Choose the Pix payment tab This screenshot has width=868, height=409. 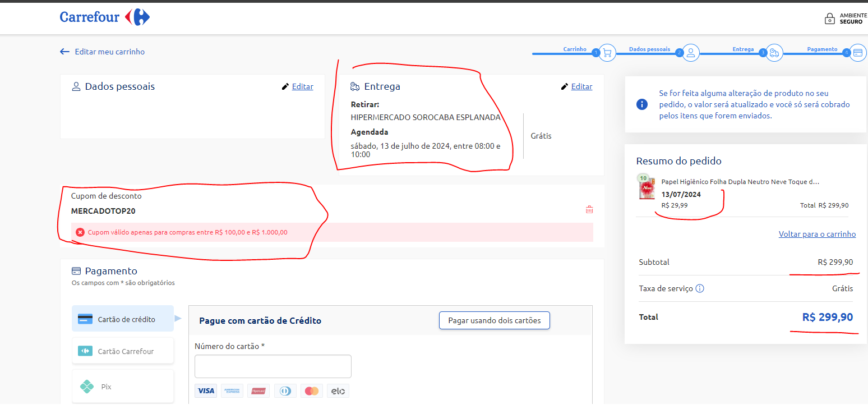(x=123, y=386)
